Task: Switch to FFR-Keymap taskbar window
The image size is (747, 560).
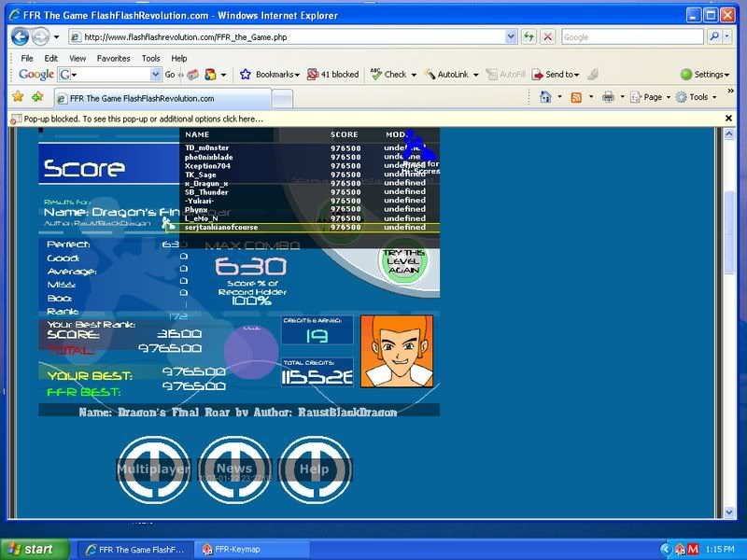Action: 251,550
